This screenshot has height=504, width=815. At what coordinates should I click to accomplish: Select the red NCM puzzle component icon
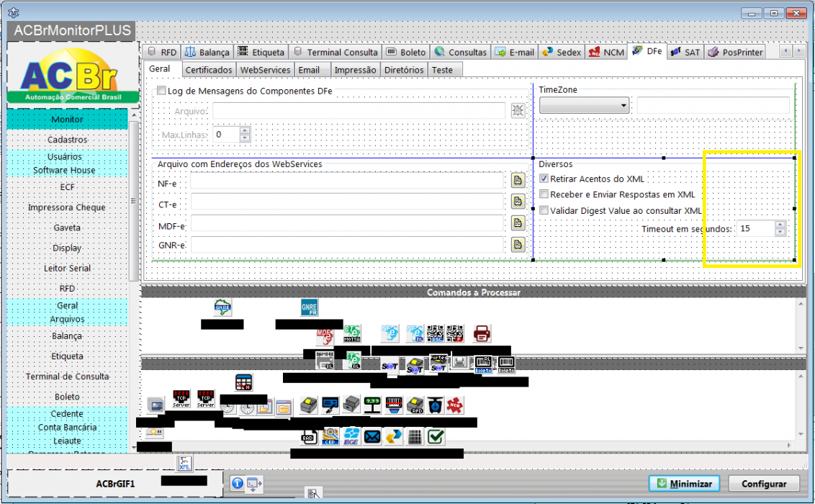(455, 405)
